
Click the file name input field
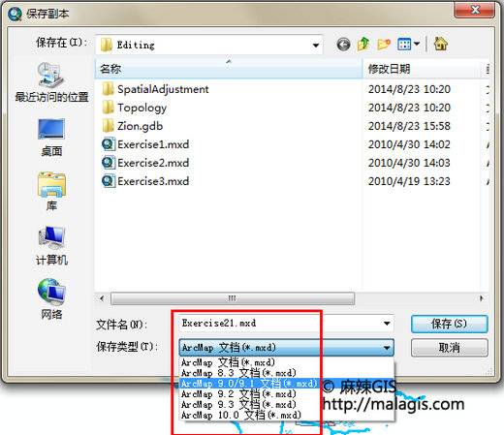click(280, 324)
